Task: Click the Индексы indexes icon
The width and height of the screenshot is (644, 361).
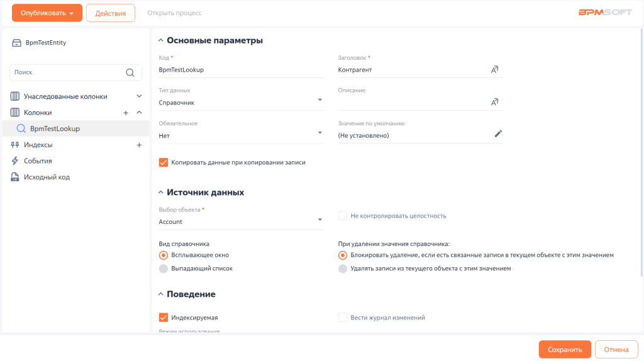Action: tap(15, 145)
